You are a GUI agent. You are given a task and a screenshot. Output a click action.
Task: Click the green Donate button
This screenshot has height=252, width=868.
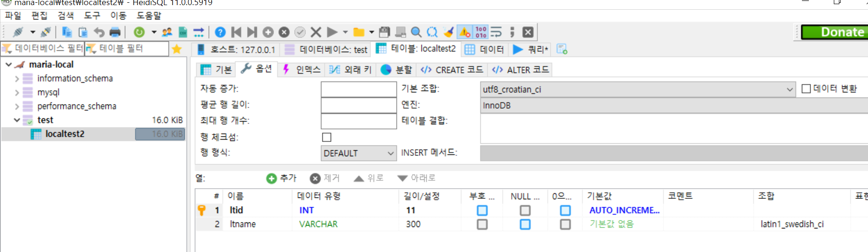[x=834, y=32]
